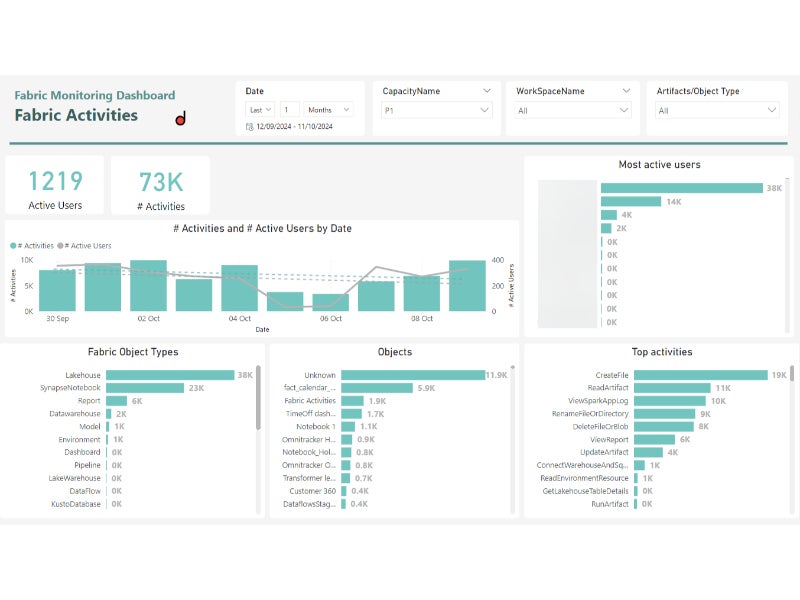Screen dimensions: 800x600
Task: Click the date count input field showing 1
Action: [x=289, y=110]
